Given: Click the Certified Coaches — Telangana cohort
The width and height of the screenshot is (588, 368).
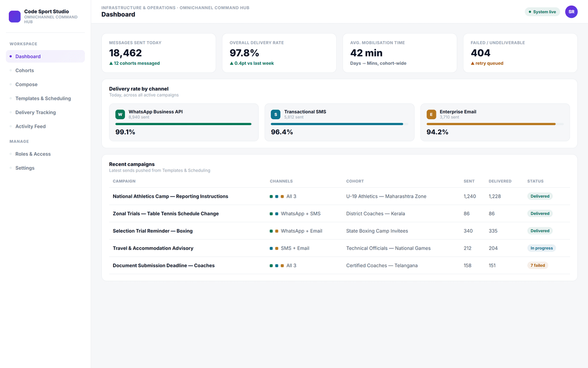Looking at the screenshot, I should pos(382,265).
